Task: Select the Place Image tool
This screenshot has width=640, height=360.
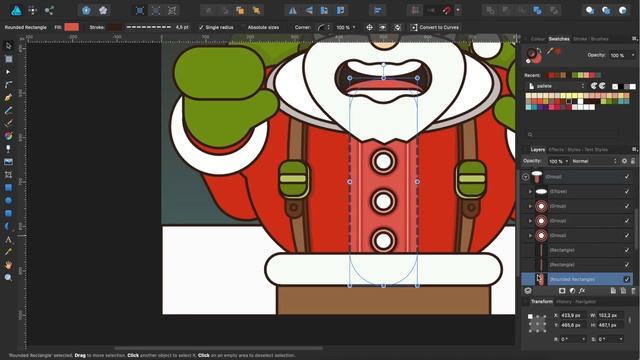Action: (8, 162)
